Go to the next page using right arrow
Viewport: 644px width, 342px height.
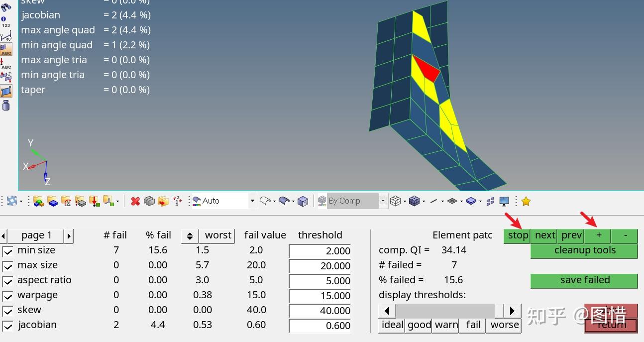[x=69, y=235]
